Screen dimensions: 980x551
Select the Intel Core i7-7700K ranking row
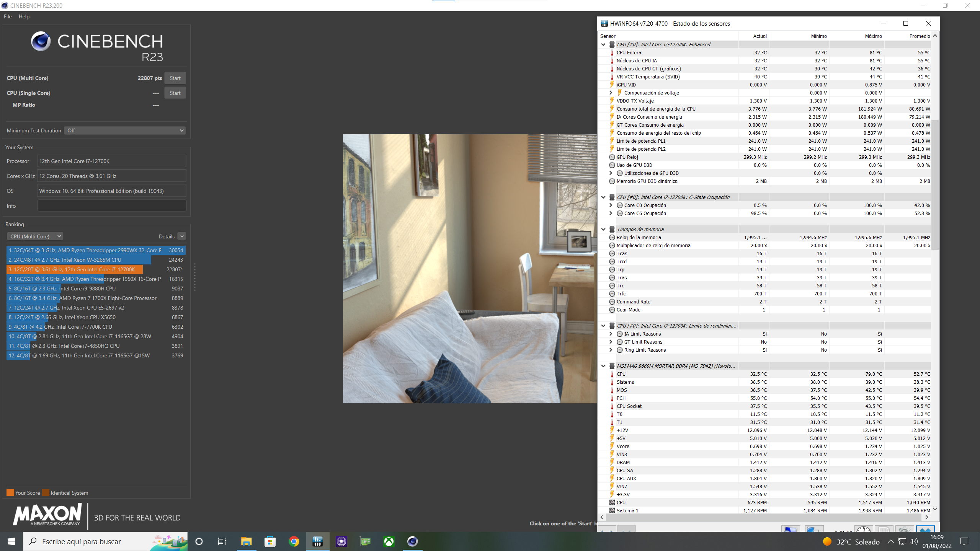pyautogui.click(x=96, y=327)
